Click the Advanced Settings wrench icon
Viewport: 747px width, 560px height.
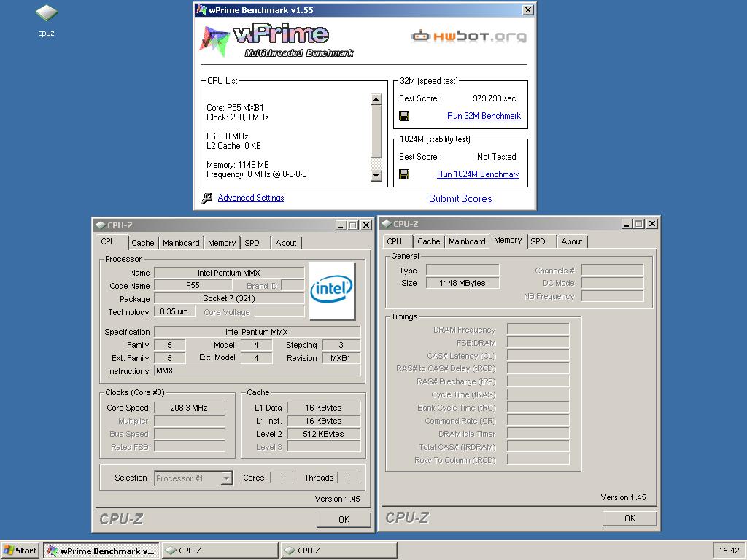click(x=206, y=198)
